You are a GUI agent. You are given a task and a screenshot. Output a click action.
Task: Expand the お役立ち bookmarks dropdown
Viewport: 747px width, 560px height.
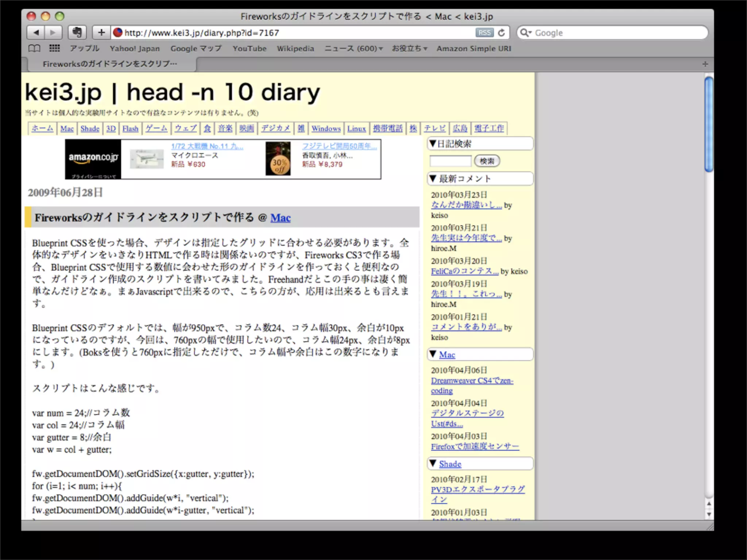pyautogui.click(x=409, y=48)
